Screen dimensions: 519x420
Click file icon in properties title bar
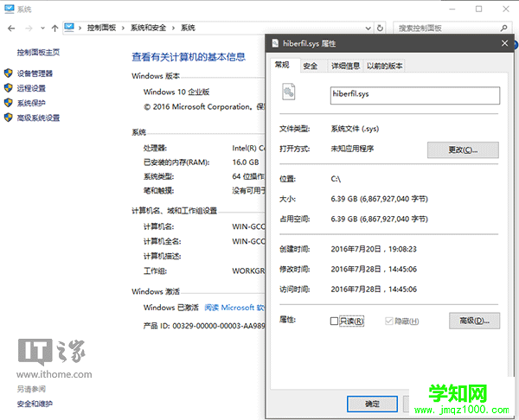click(x=275, y=43)
